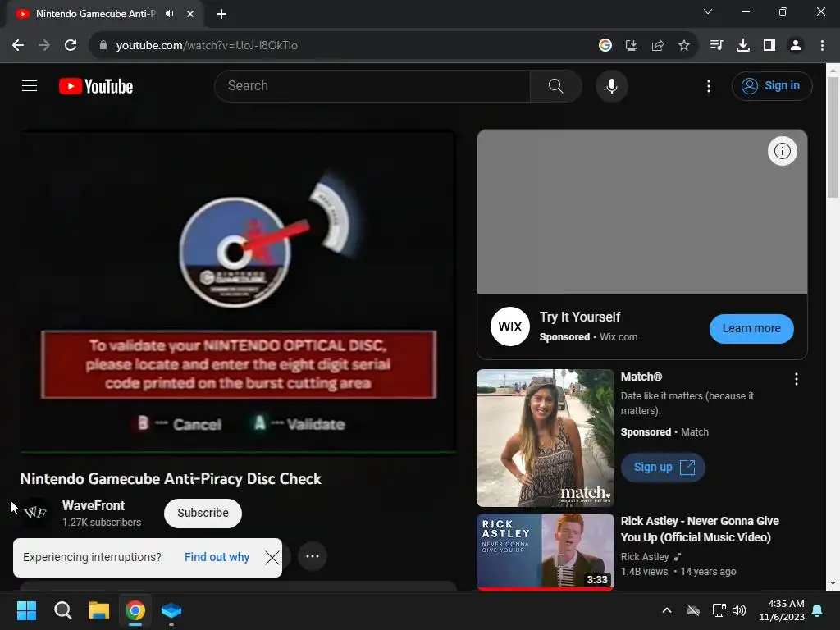Install app icon in address bar
Screen dimensions: 840x630
[631, 46]
